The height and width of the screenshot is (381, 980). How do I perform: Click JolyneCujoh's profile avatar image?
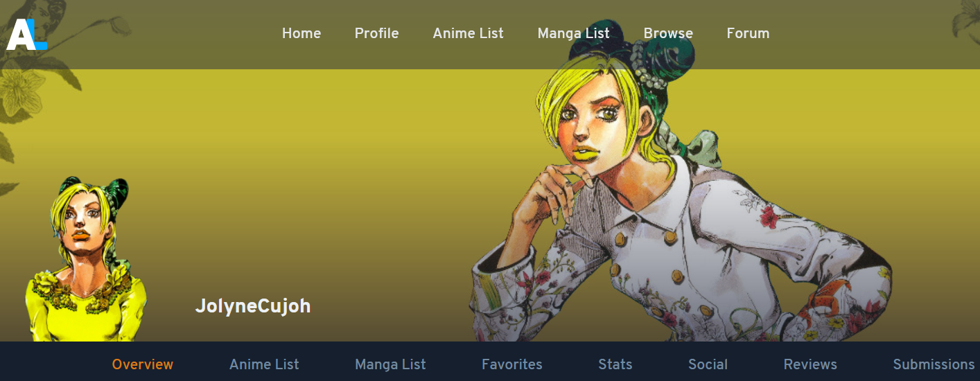(x=86, y=259)
